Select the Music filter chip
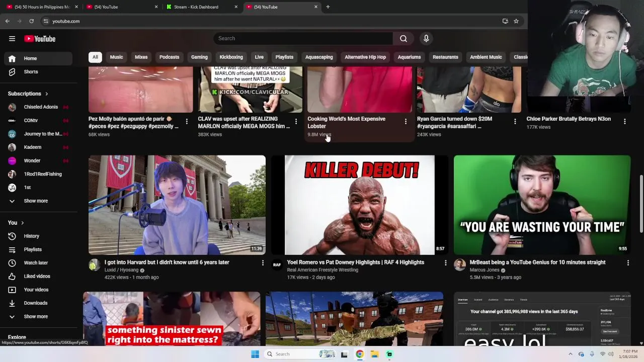The width and height of the screenshot is (644, 362). pos(116,57)
